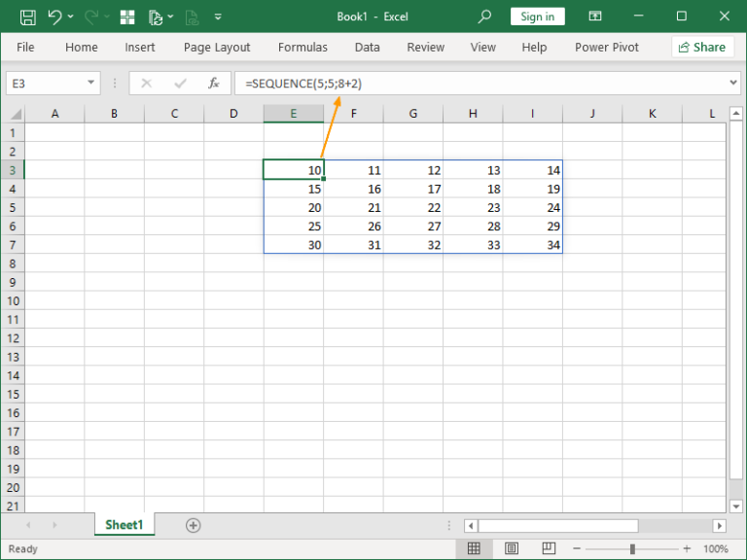Select column E header

(x=294, y=114)
